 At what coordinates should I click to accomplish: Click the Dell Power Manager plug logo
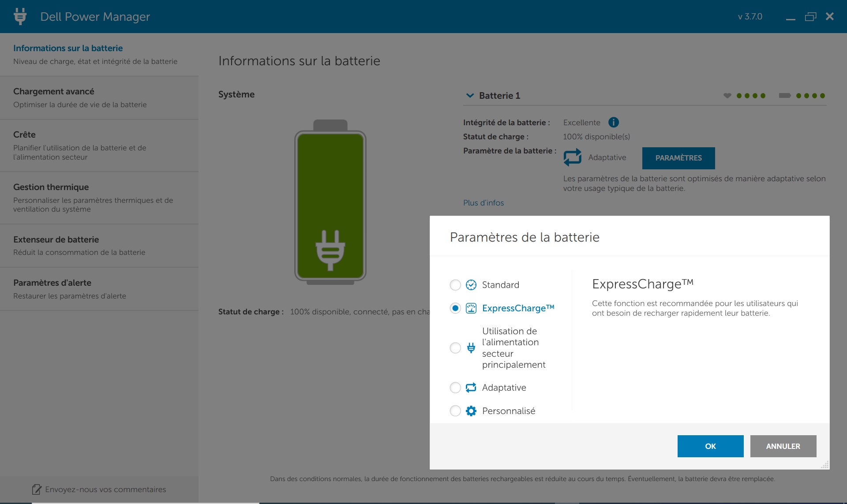point(20,16)
